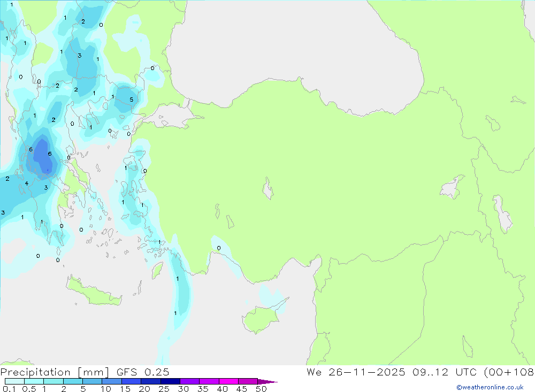Click the '5' precipitation value on map
The image size is (535, 392).
point(132,99)
